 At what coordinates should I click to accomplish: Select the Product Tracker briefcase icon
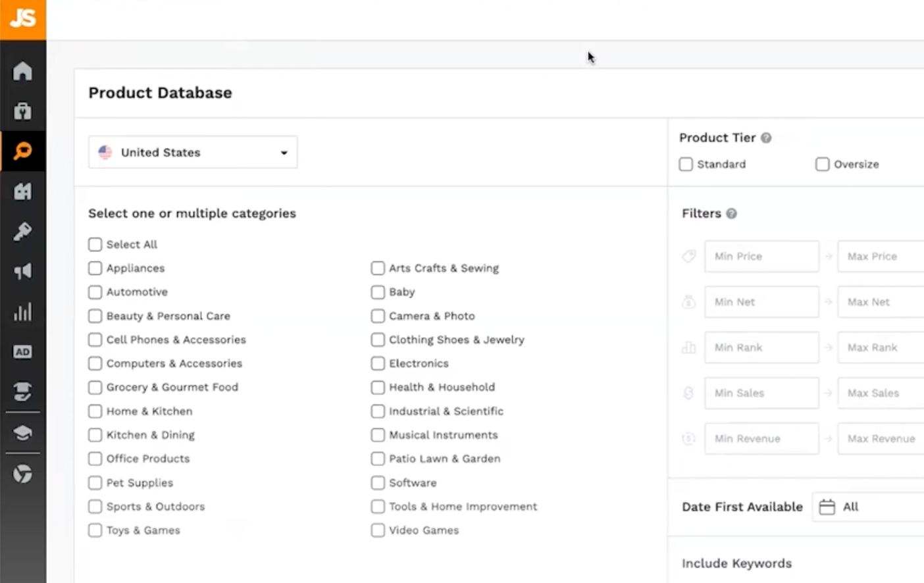pos(23,111)
